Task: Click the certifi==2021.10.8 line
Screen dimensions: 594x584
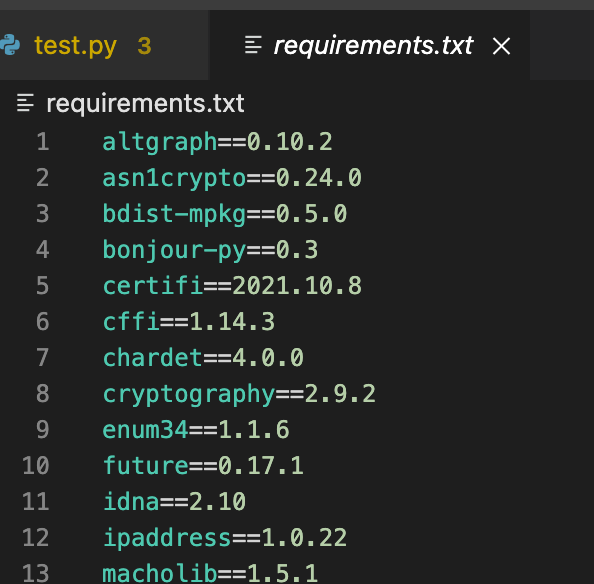Action: (232, 286)
